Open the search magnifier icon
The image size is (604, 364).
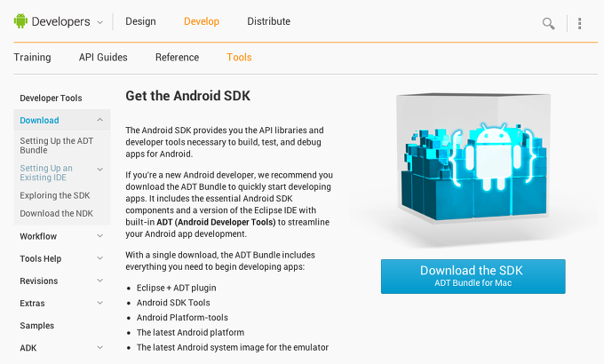point(549,23)
